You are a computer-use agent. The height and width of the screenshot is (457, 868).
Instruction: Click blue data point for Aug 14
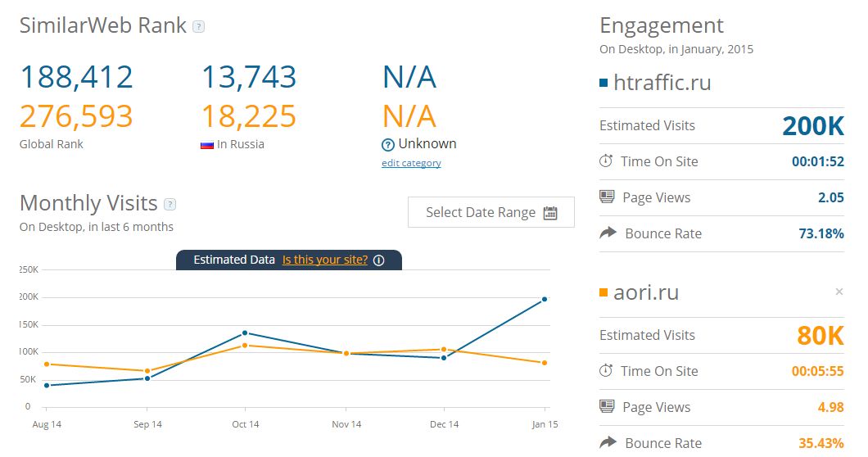tap(47, 385)
